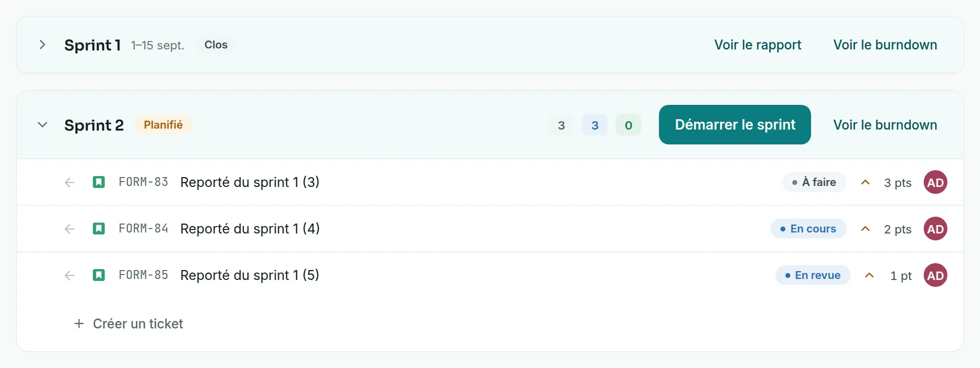
Task: Click the green done count badge in Sprint 2
Action: [628, 125]
